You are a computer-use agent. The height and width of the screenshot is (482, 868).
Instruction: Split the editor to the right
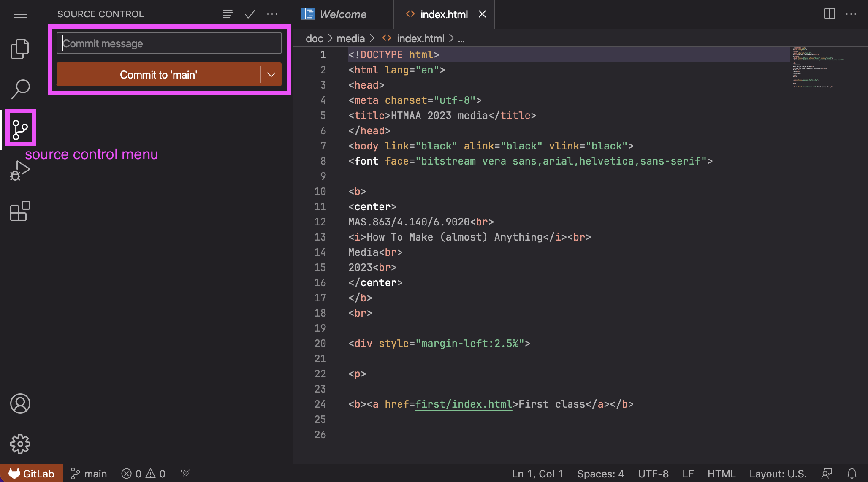pyautogui.click(x=829, y=14)
